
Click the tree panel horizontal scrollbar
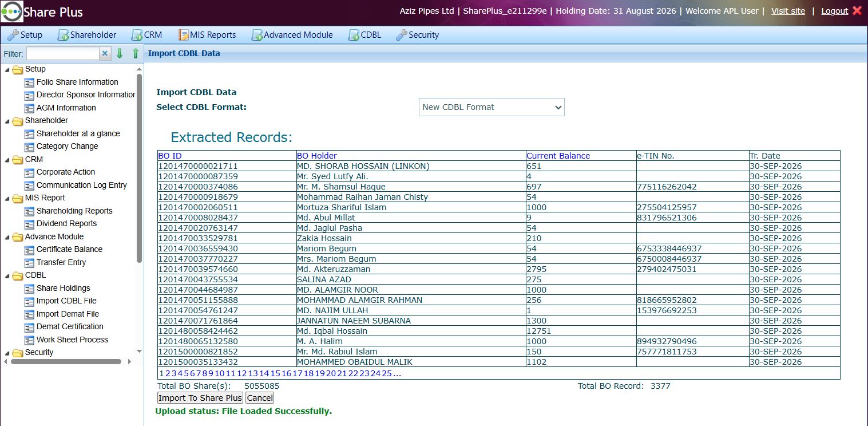pyautogui.click(x=65, y=362)
